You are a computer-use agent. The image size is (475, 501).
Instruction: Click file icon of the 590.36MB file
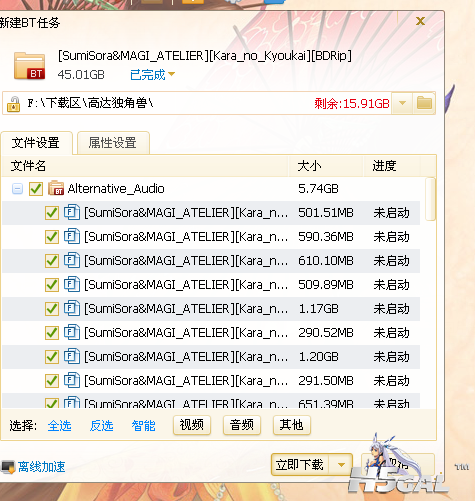pyautogui.click(x=72, y=236)
